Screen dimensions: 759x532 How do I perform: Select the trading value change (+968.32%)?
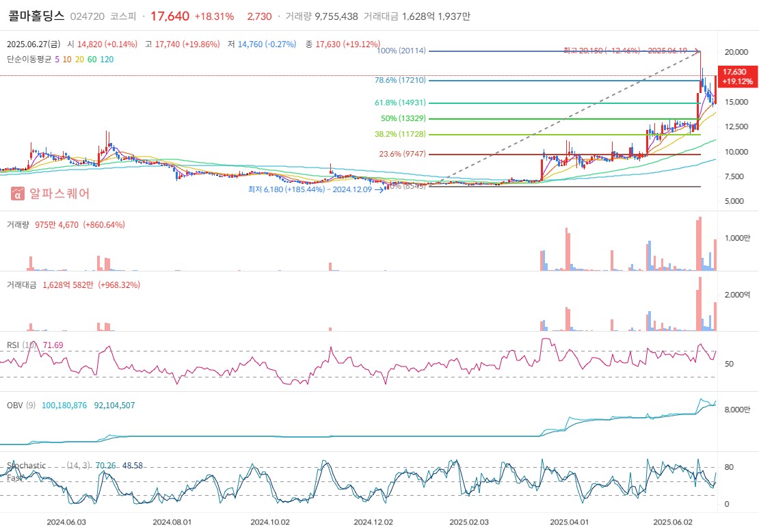click(119, 285)
